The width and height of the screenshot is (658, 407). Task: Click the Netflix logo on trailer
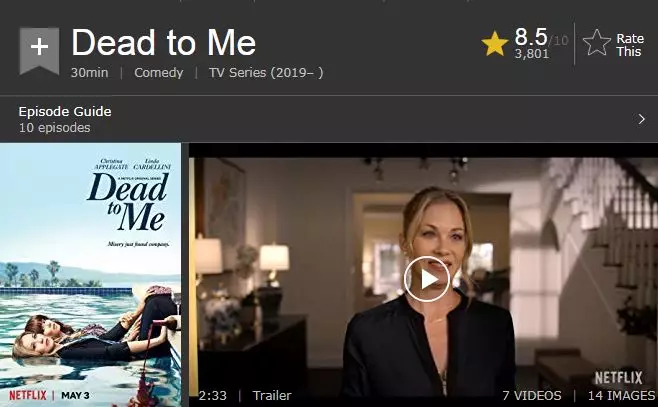pyautogui.click(x=619, y=378)
